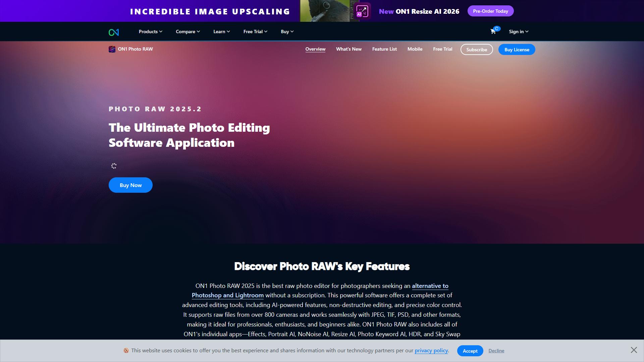This screenshot has height=362, width=644.
Task: Close the cookie notice with X
Action: 634,350
